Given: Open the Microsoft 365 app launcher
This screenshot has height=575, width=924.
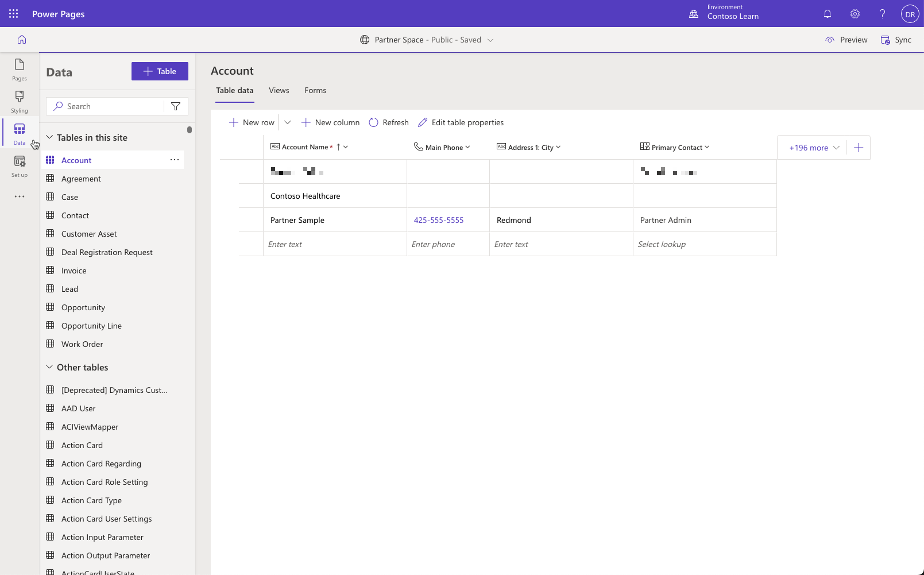Looking at the screenshot, I should (13, 13).
